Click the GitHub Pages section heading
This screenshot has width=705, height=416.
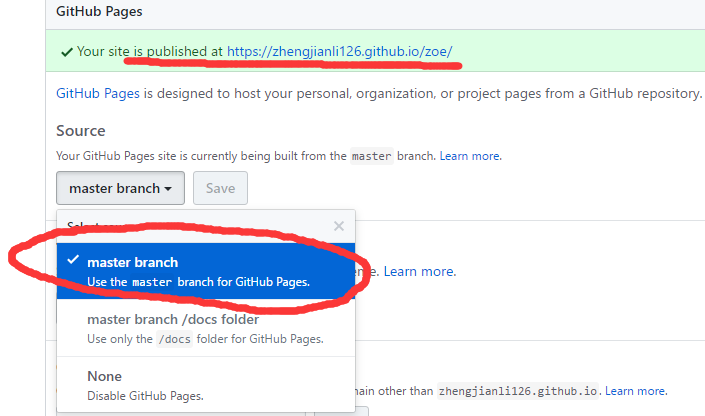click(x=99, y=13)
